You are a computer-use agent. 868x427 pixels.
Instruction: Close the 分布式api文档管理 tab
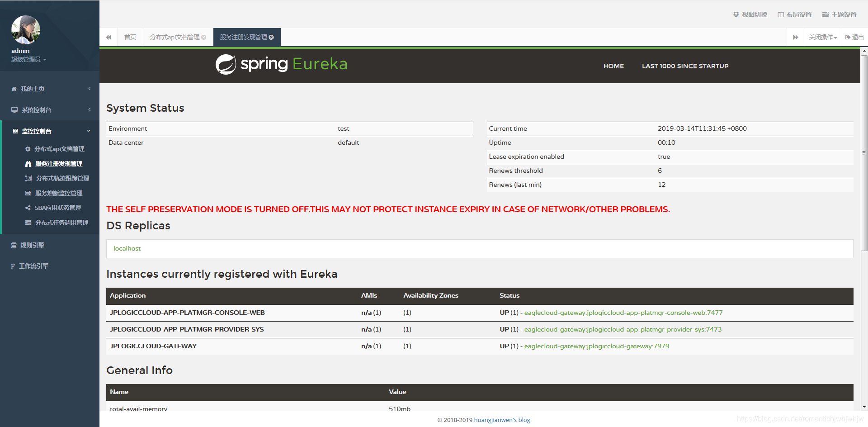point(204,37)
